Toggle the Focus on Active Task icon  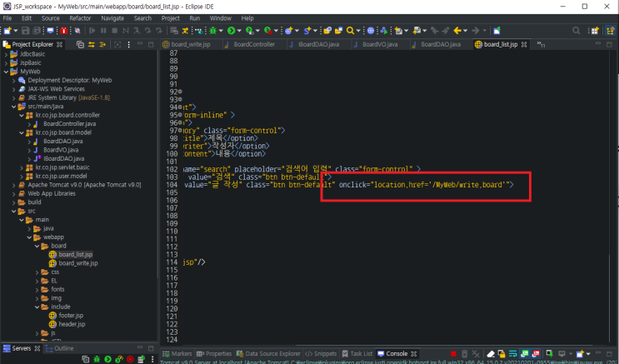tap(117, 45)
